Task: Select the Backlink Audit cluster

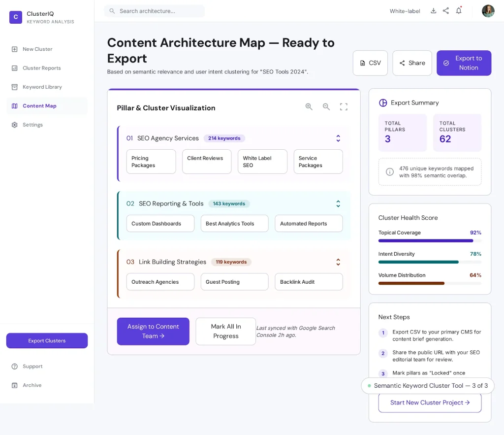Action: pyautogui.click(x=309, y=282)
